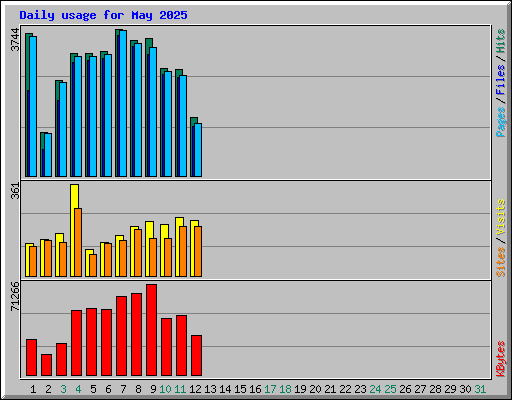512x400 pixels.
Task: Click the day 1 red KBytes bar
Action: [x=31, y=357]
